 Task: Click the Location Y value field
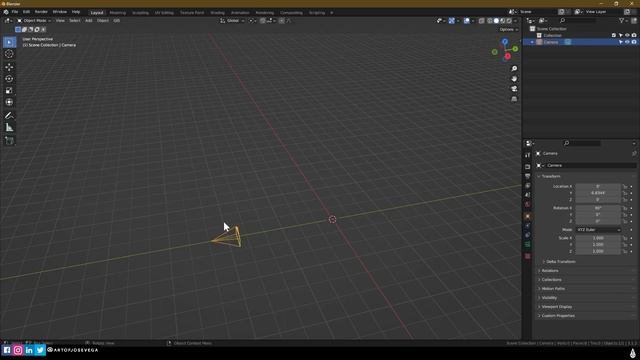click(598, 193)
